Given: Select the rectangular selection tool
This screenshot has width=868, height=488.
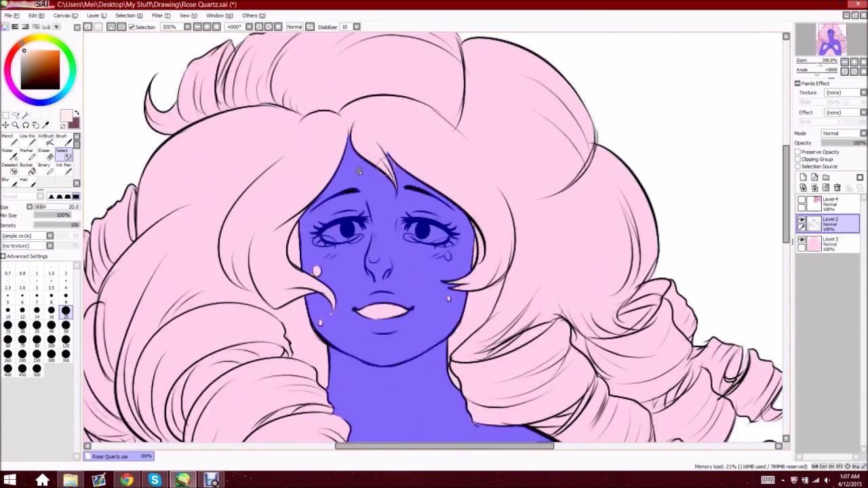Looking at the screenshot, I should (x=5, y=115).
